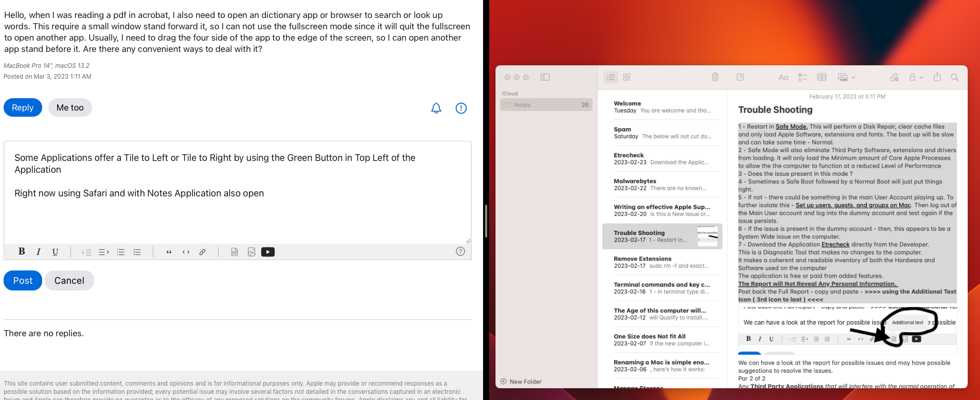980x400 pixels.
Task: Switch Notes to gallery view
Action: tap(627, 77)
